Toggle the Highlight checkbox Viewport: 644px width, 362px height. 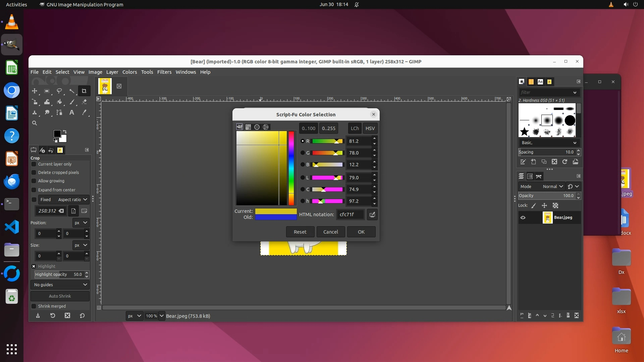(34, 266)
